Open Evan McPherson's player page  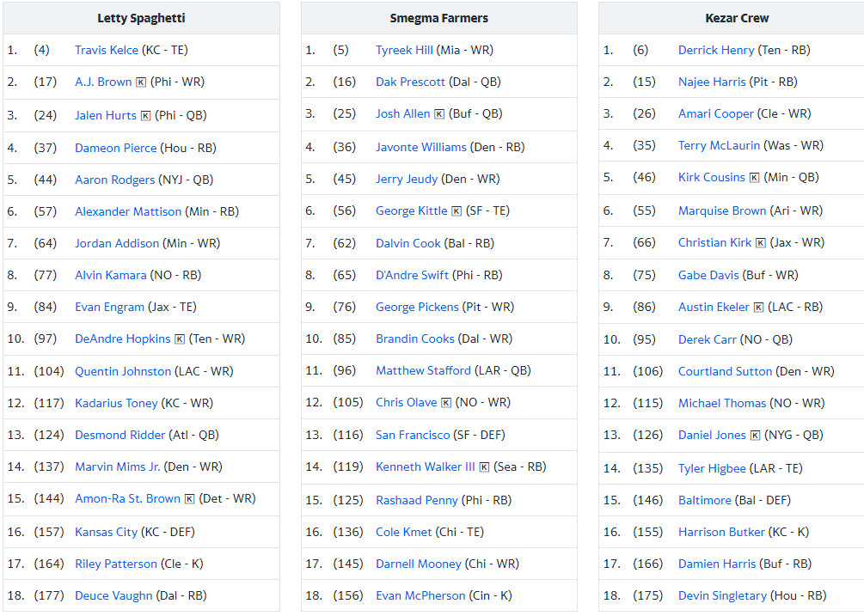coord(420,595)
